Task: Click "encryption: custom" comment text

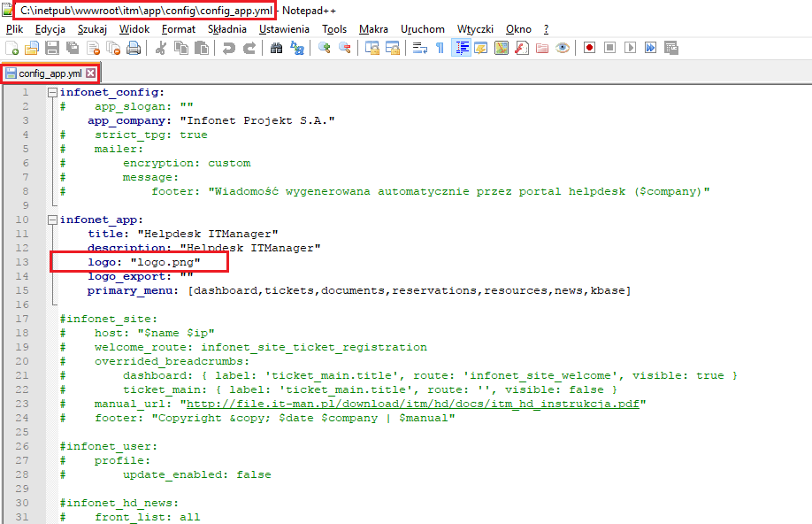Action: click(187, 163)
